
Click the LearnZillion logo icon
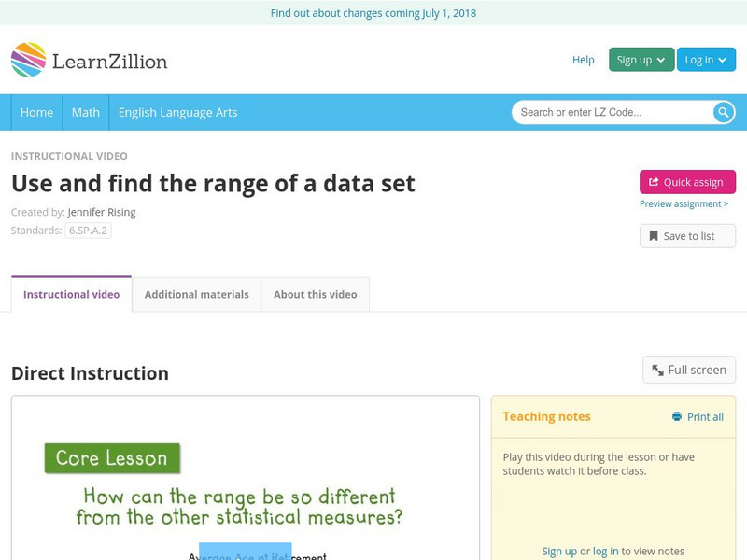tap(29, 60)
